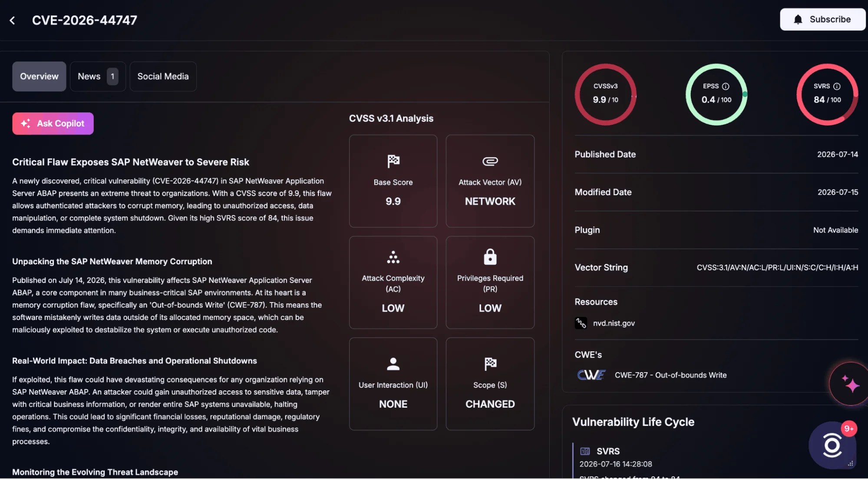Screen dimensions: 868x479
Task: Go back using the arrow next to CVE-2026-44747
Action: 12,20
